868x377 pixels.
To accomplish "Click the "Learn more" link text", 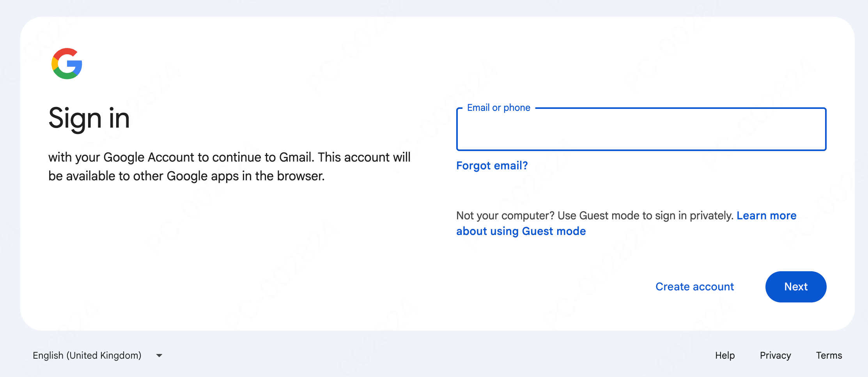I will [x=767, y=215].
